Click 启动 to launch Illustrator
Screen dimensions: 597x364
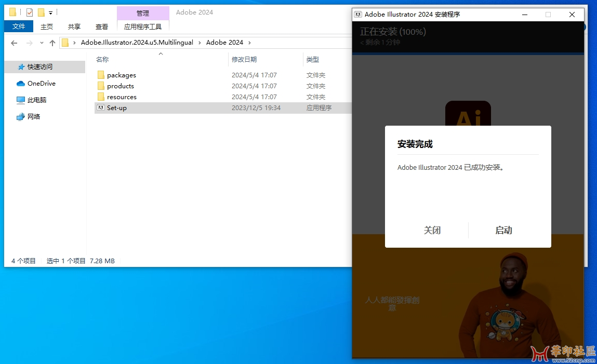pyautogui.click(x=503, y=230)
